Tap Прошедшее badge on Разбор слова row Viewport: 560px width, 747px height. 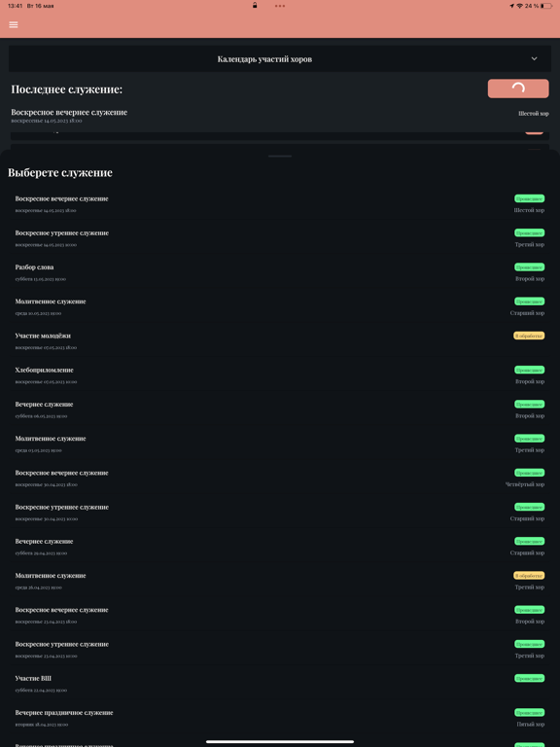point(529,267)
